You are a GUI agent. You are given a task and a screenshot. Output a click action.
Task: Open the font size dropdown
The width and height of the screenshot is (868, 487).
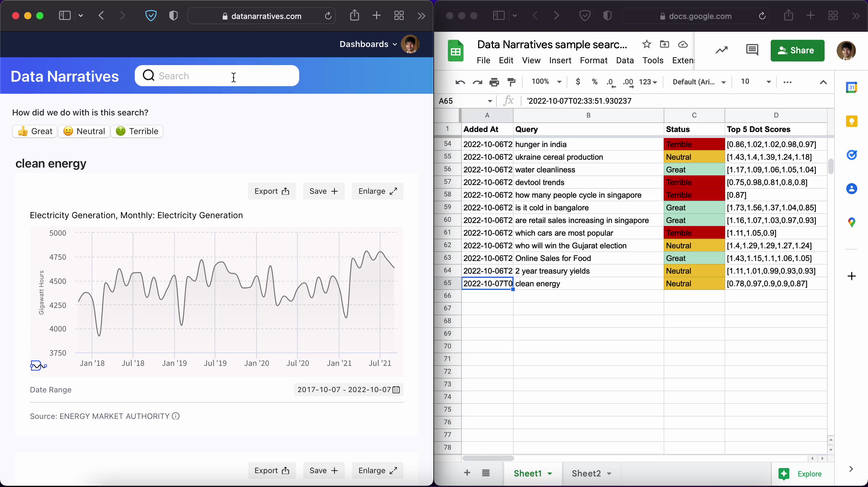[x=768, y=82]
